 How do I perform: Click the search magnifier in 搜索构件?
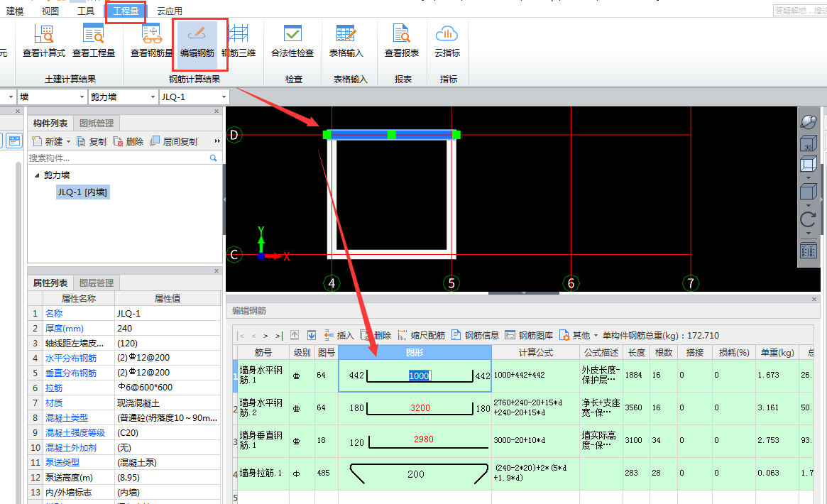click(x=213, y=158)
